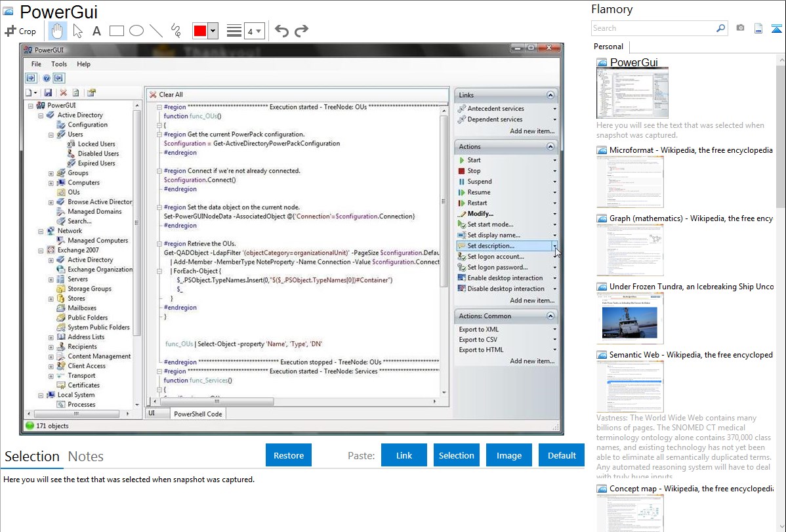Click Antecedent services link
Image resolution: width=786 pixels, height=532 pixels.
tap(496, 108)
